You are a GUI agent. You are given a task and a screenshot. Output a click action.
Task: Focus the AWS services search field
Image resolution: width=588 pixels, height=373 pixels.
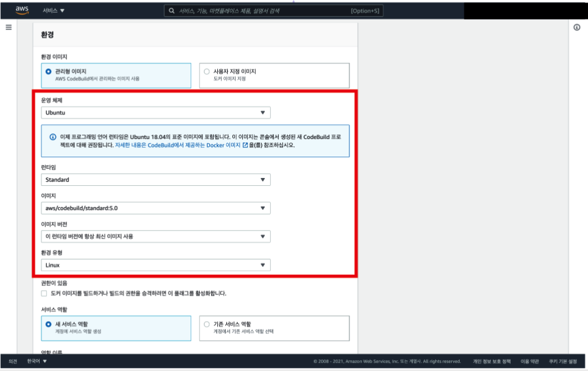tap(273, 11)
